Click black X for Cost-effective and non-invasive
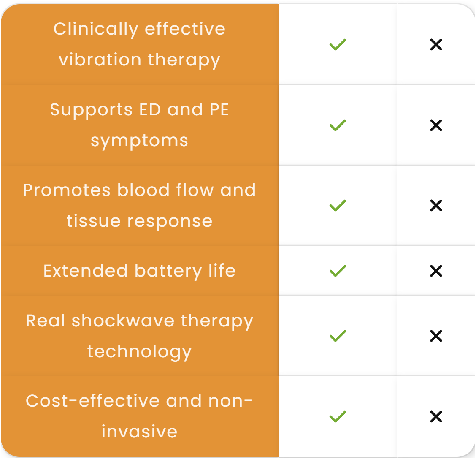This screenshot has width=476, height=459. tap(436, 416)
